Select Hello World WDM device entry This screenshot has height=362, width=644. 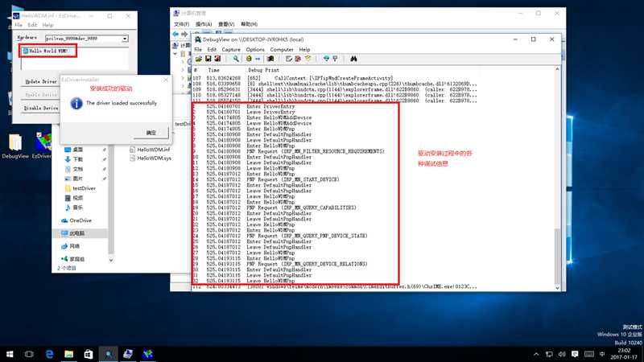click(46, 51)
